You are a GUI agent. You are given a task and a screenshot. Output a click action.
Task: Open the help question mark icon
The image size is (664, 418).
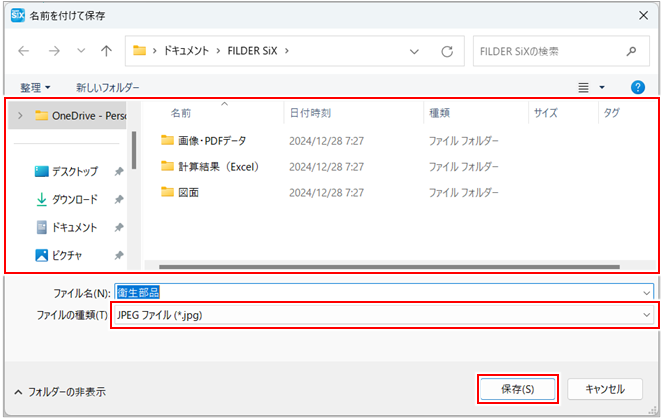638,87
